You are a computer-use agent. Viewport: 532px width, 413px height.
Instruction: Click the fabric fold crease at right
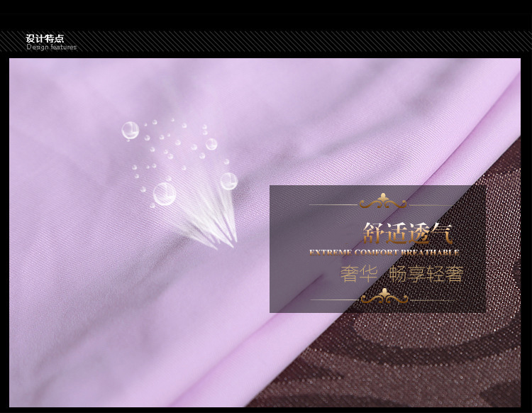(x=489, y=121)
